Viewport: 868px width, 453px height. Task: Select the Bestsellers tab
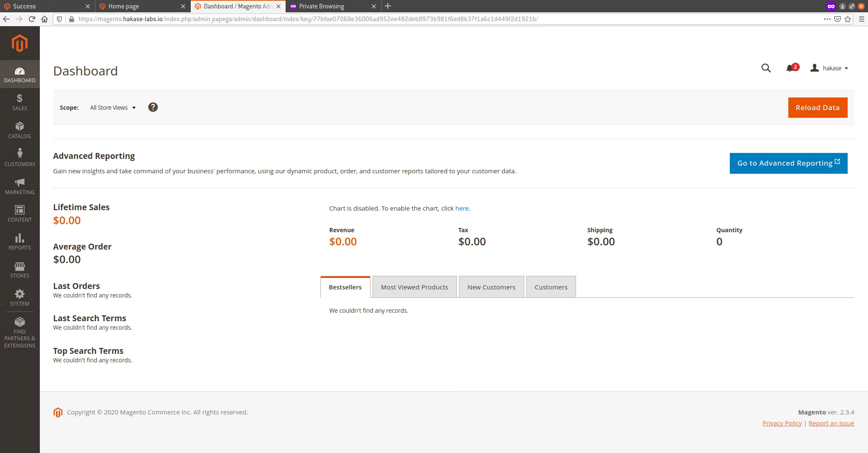tap(345, 287)
